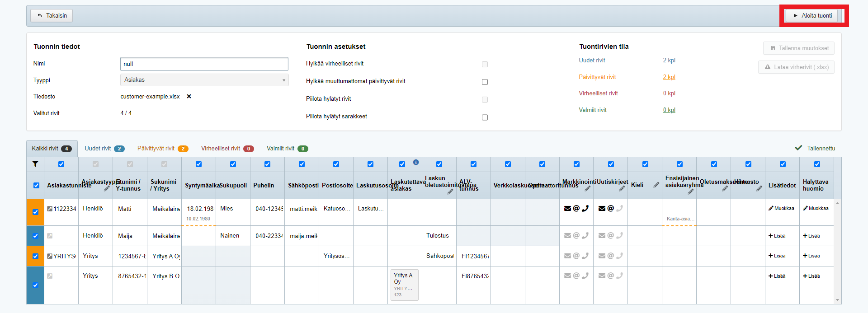
Task: Click pencil icon in Asiakastyyppi column header
Action: click(x=107, y=188)
